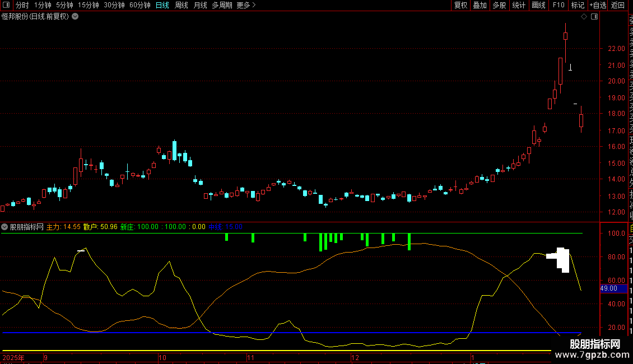The height and width of the screenshot is (364, 633).
Task: Click the blue 49.00 value marker on axis
Action: tap(609, 288)
